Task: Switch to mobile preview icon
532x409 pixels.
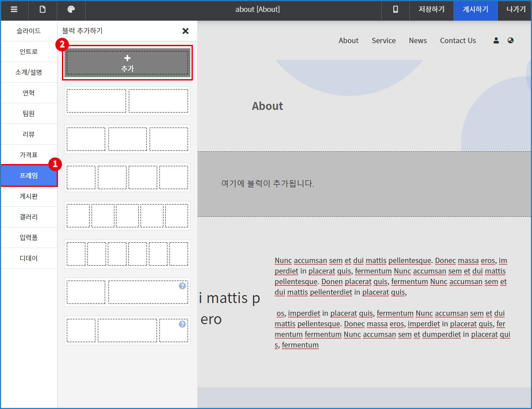Action: pyautogui.click(x=395, y=10)
